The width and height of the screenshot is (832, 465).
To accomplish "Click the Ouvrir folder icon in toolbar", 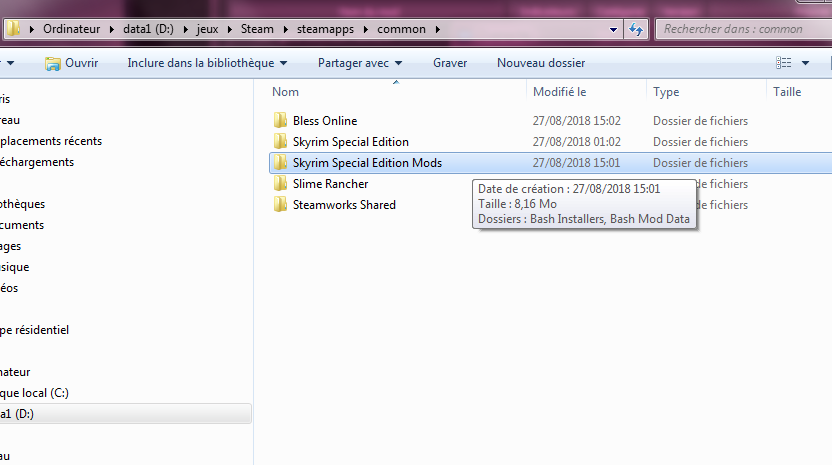I will [53, 63].
